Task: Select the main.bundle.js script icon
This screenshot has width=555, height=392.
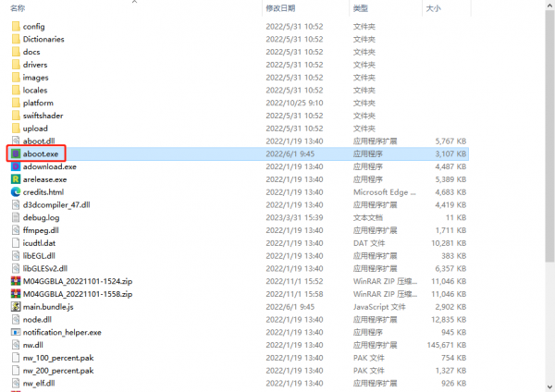Action: coord(15,306)
